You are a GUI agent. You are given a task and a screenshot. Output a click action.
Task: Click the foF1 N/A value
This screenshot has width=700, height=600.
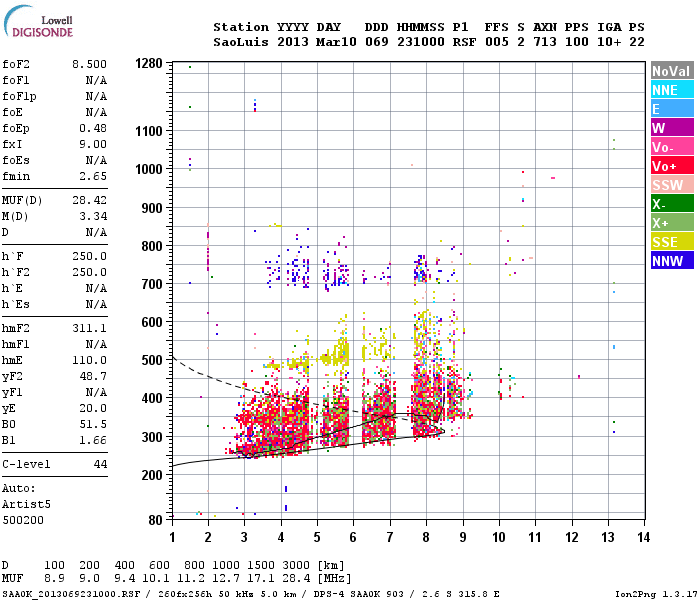coord(96,80)
